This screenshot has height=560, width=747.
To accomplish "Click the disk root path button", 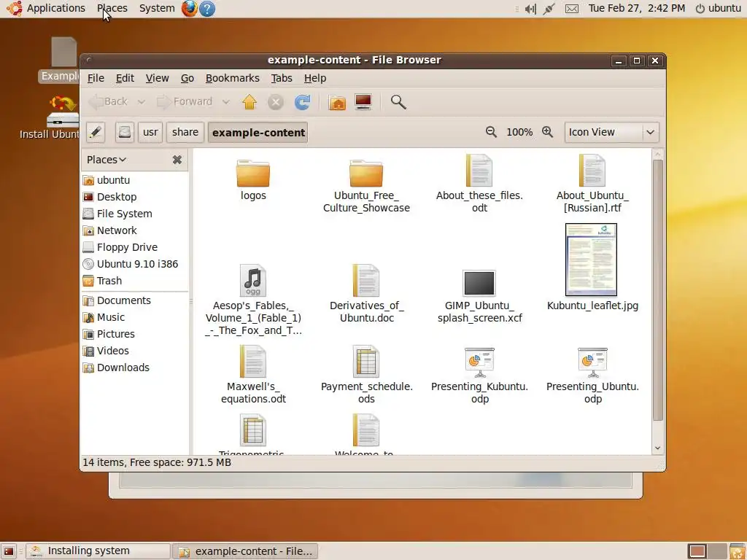I will (124, 133).
